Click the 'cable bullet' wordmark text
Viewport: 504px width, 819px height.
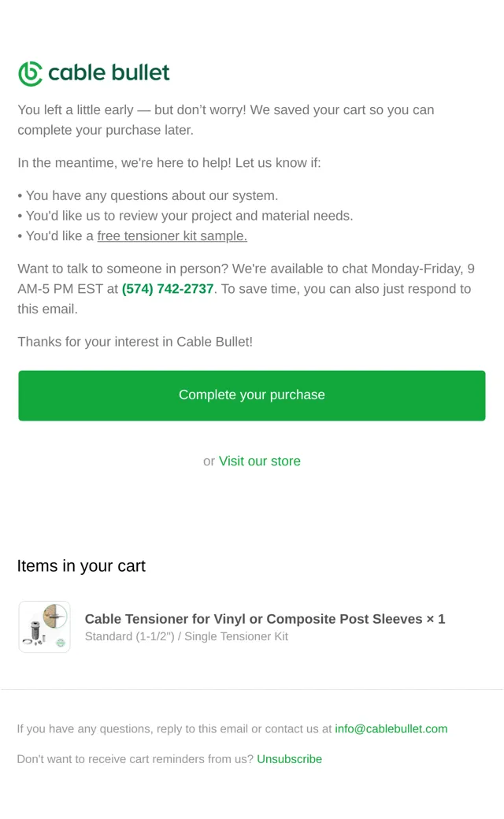pos(109,72)
